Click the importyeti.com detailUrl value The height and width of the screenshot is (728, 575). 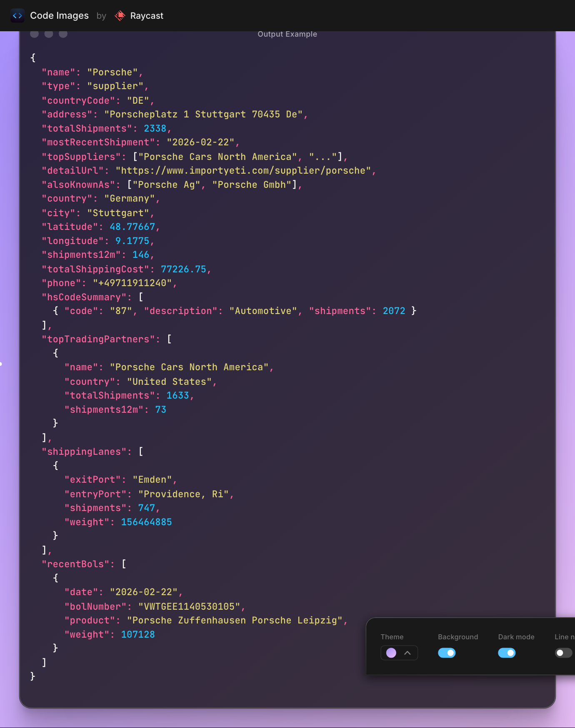(243, 171)
